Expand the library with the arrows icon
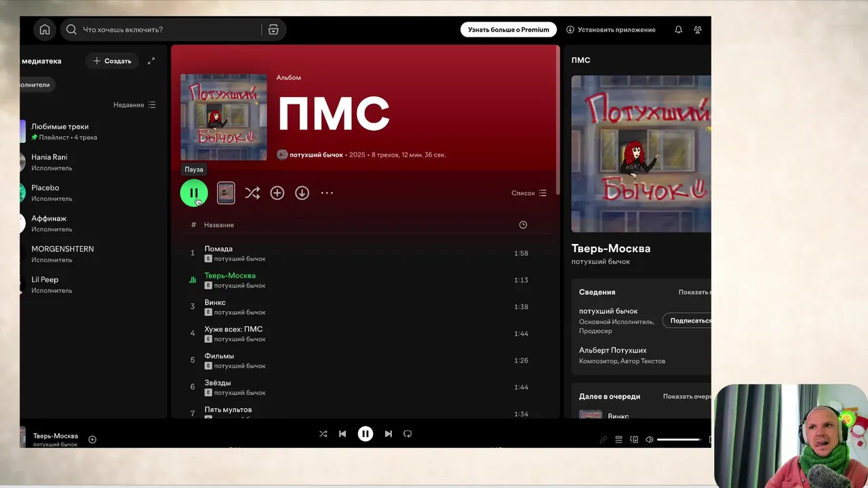Viewport: 868px width, 488px height. pyautogui.click(x=151, y=61)
